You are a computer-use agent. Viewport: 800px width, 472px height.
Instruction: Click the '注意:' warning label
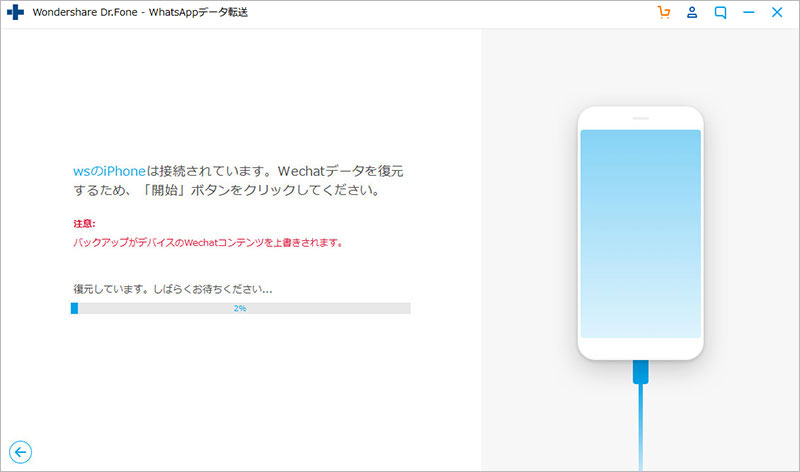pos(84,223)
